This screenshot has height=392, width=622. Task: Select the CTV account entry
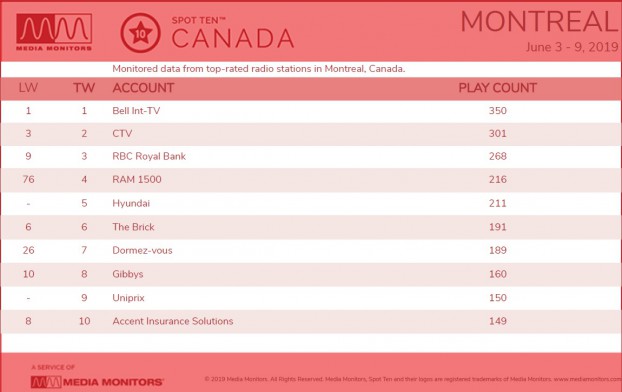(122, 134)
